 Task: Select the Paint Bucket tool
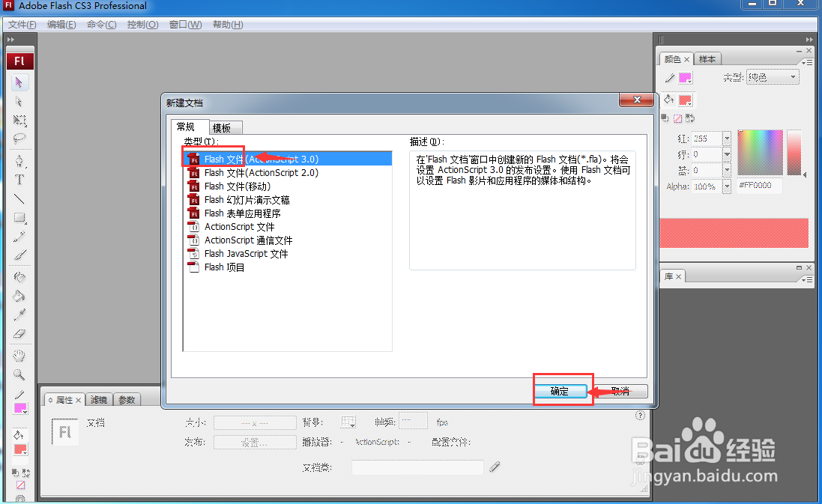pos(19,296)
